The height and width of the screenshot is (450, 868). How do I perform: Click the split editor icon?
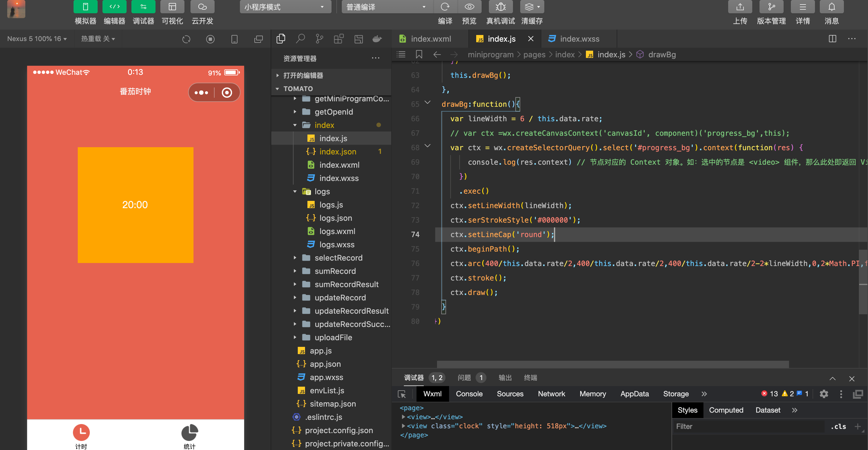(832, 39)
